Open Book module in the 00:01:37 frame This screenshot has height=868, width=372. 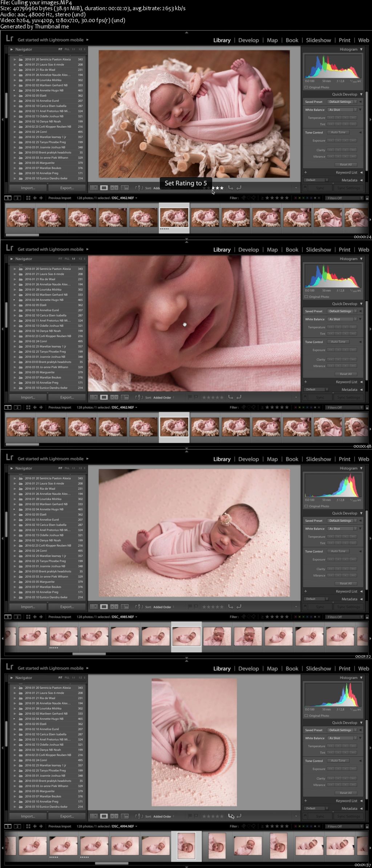click(x=292, y=669)
